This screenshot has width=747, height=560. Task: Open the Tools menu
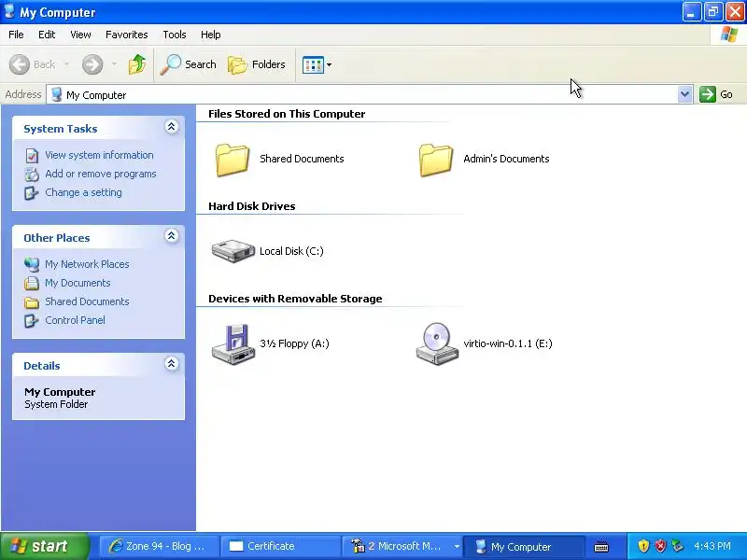click(175, 35)
